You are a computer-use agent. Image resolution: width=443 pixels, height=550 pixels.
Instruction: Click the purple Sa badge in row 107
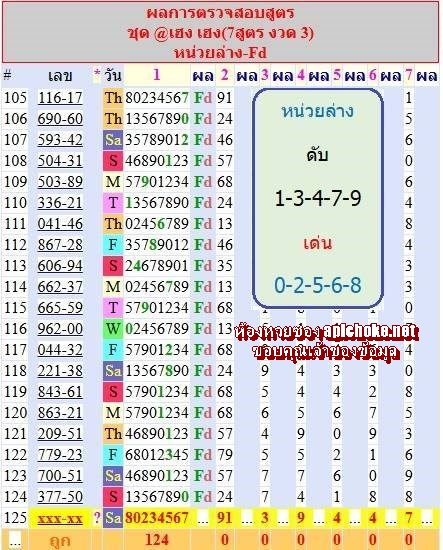pyautogui.click(x=113, y=140)
